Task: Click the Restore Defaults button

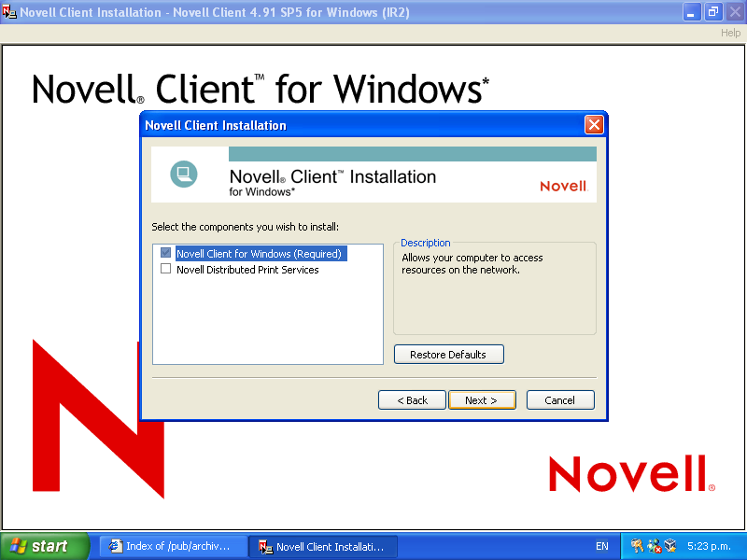Action: click(449, 355)
